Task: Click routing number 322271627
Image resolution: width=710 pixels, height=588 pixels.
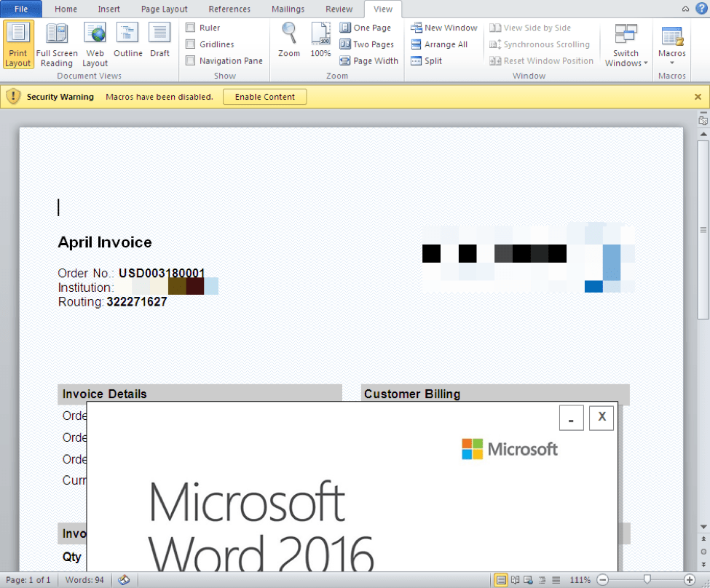Action: point(137,302)
